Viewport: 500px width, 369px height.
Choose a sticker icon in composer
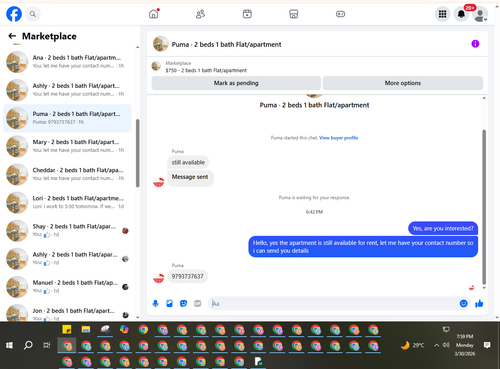[x=183, y=303]
